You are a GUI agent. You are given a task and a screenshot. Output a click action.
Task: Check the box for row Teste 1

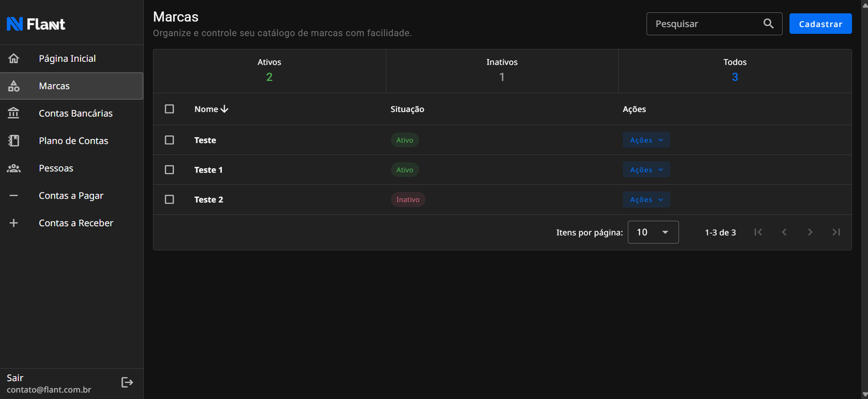tap(169, 170)
